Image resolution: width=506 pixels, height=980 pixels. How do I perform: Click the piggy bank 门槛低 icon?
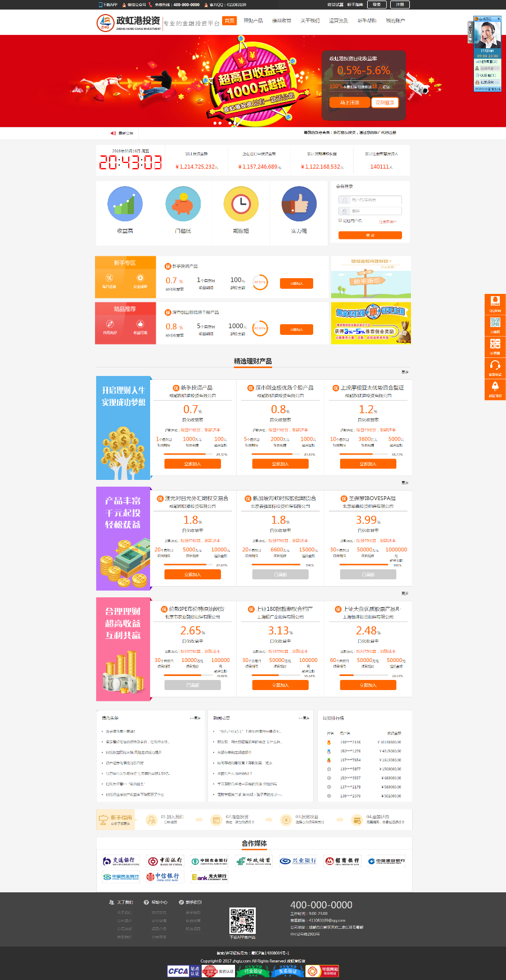[x=183, y=204]
